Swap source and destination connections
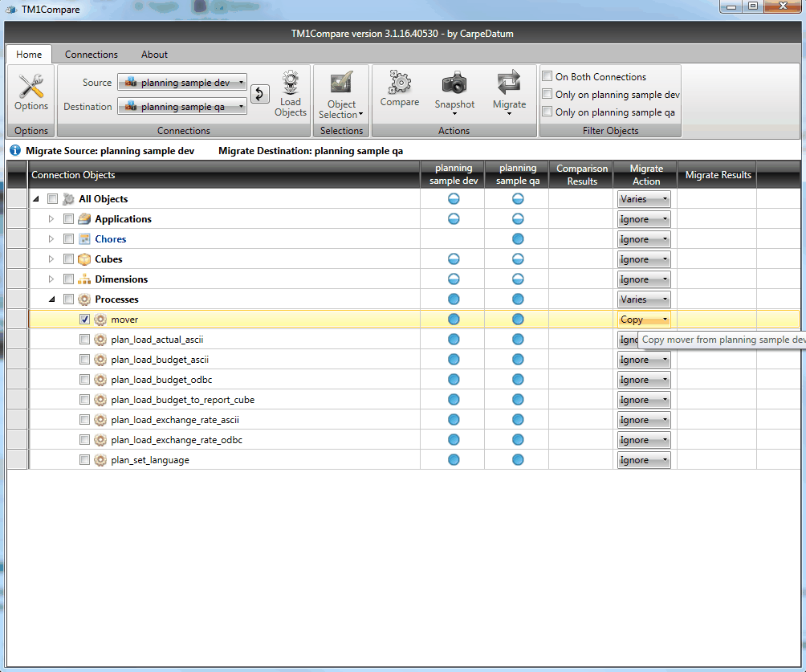 pyautogui.click(x=260, y=94)
